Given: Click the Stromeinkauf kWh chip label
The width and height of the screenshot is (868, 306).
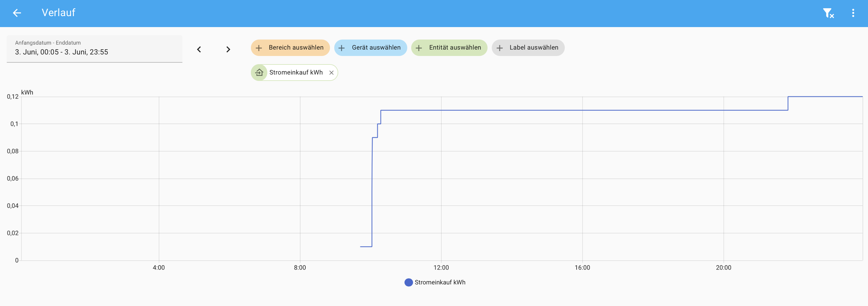Looking at the screenshot, I should (x=296, y=72).
